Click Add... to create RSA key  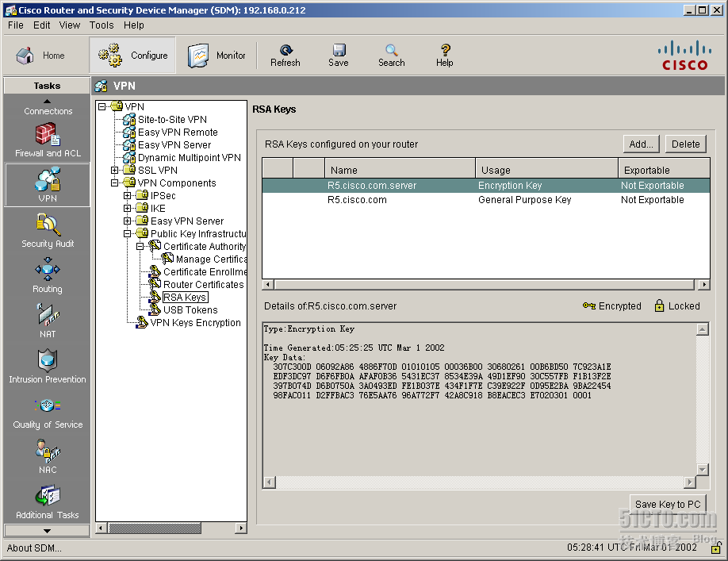(x=642, y=144)
